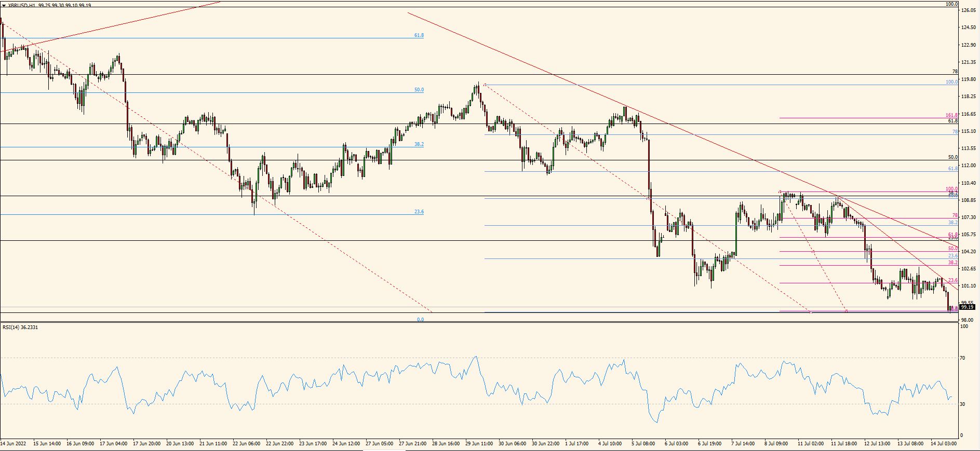The height and width of the screenshot is (451, 980).
Task: Click the 8 Jul 09:00 time label
Action: 777,444
